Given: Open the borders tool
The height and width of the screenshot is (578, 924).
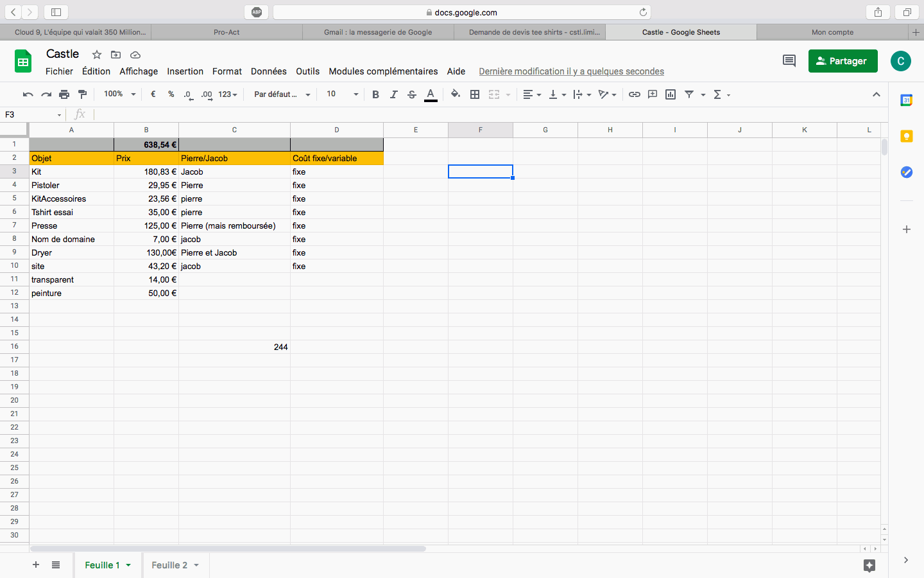Looking at the screenshot, I should [475, 94].
